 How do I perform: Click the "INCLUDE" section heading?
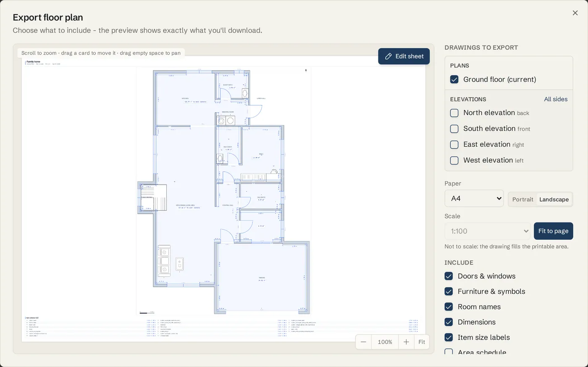(459, 263)
